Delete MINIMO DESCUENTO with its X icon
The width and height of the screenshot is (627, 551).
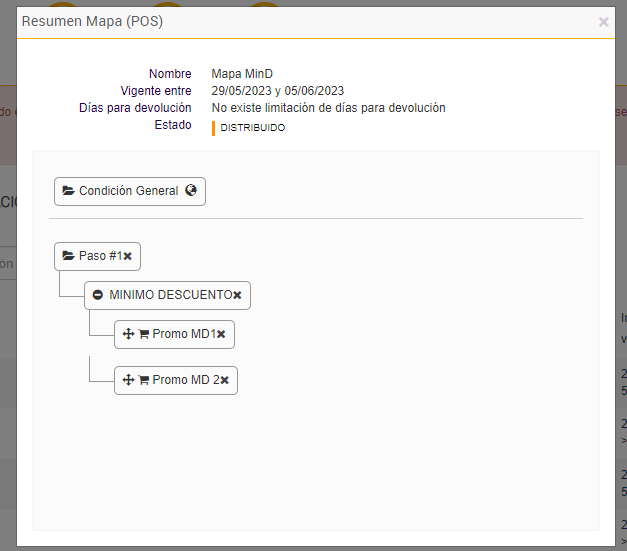237,296
